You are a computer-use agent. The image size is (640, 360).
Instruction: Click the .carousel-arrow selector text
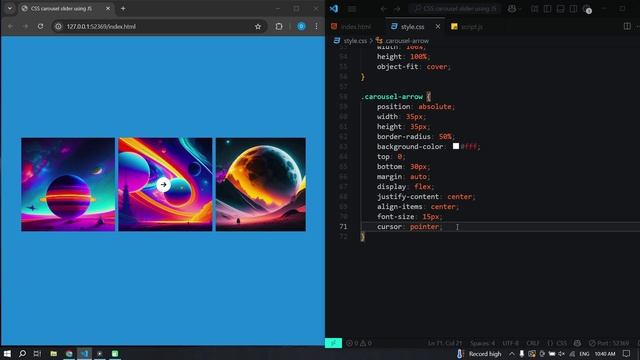pyautogui.click(x=392, y=97)
